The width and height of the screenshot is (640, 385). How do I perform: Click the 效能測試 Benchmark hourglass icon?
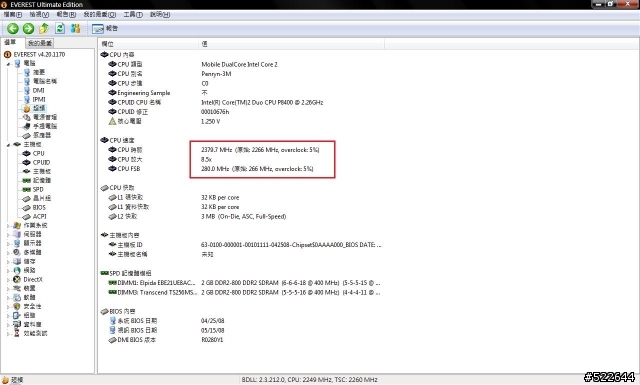pyautogui.click(x=17, y=333)
